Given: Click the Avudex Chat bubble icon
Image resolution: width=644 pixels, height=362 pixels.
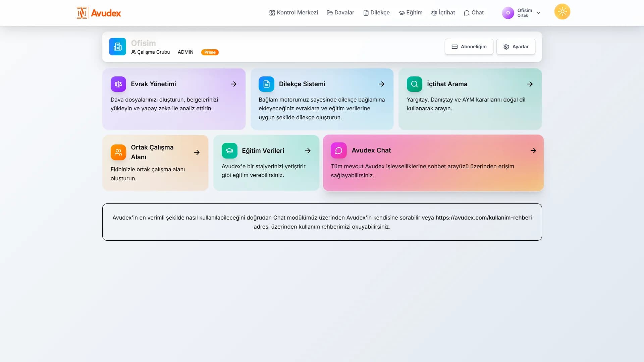Looking at the screenshot, I should click(x=338, y=150).
